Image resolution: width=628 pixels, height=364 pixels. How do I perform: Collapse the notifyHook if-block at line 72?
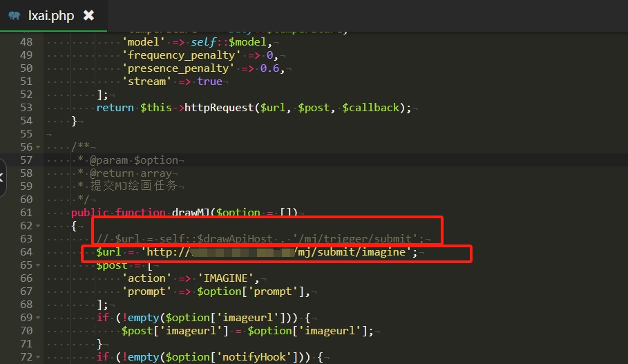click(37, 357)
